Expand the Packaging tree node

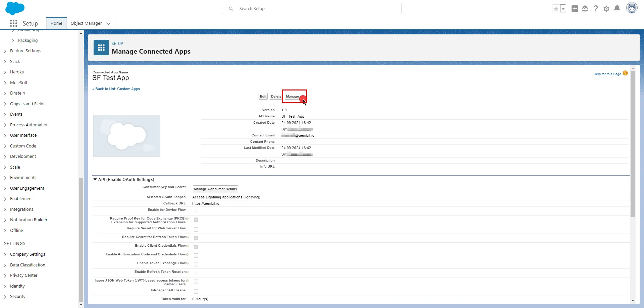(x=13, y=41)
